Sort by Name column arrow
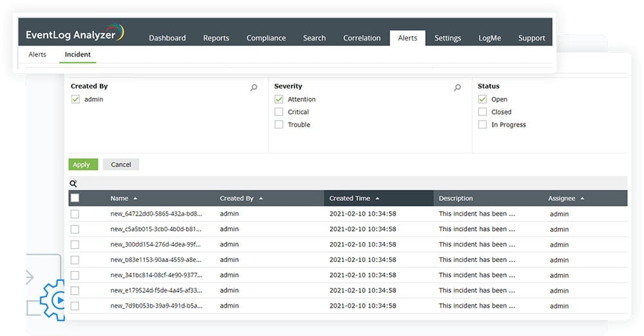Image resolution: width=644 pixels, height=336 pixels. tap(135, 198)
